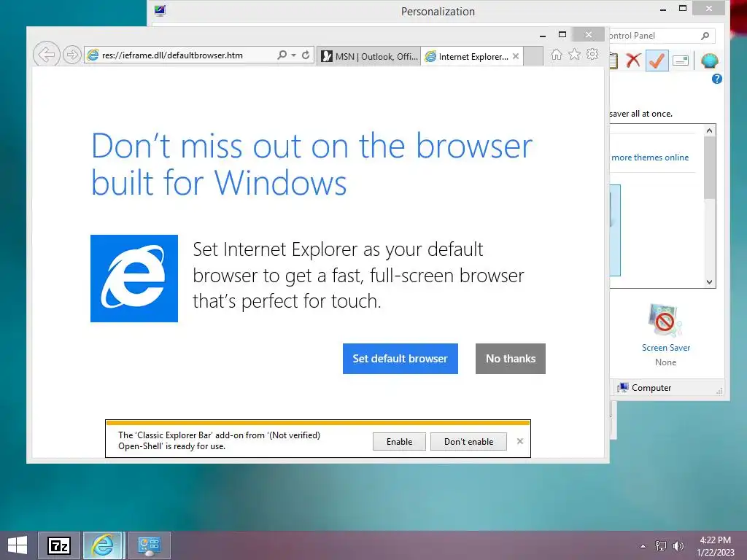Screen dimensions: 747x560
Task: Open the network tray icon
Action: (x=661, y=545)
